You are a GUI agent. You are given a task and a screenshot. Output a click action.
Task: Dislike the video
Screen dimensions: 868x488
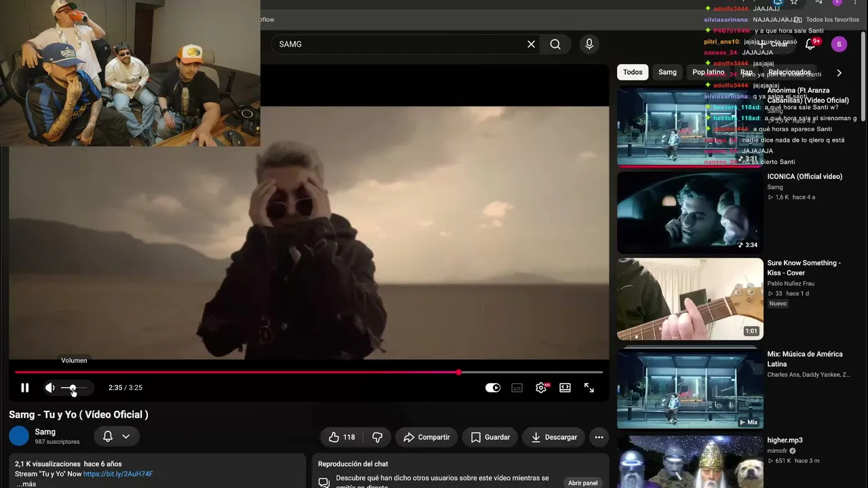[x=377, y=437]
